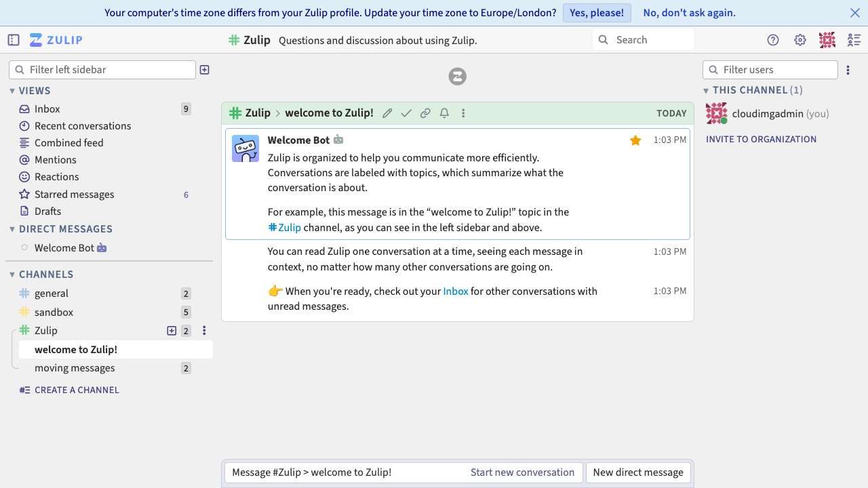
Task: Mark topic resolved with checkmark icon
Action: (x=406, y=113)
